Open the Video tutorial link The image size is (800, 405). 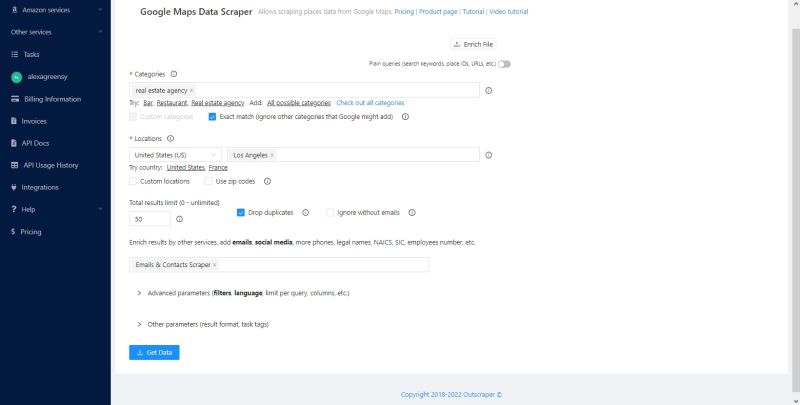pos(509,12)
